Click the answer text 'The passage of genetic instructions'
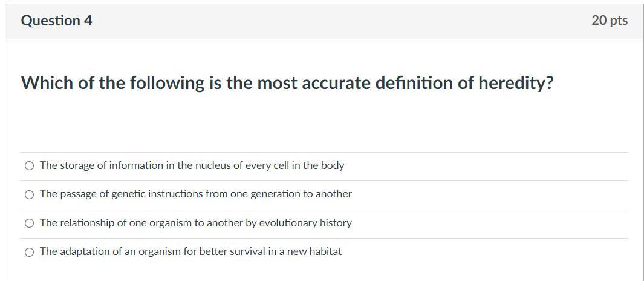Image resolution: width=644 pixels, height=281 pixels. [195, 194]
